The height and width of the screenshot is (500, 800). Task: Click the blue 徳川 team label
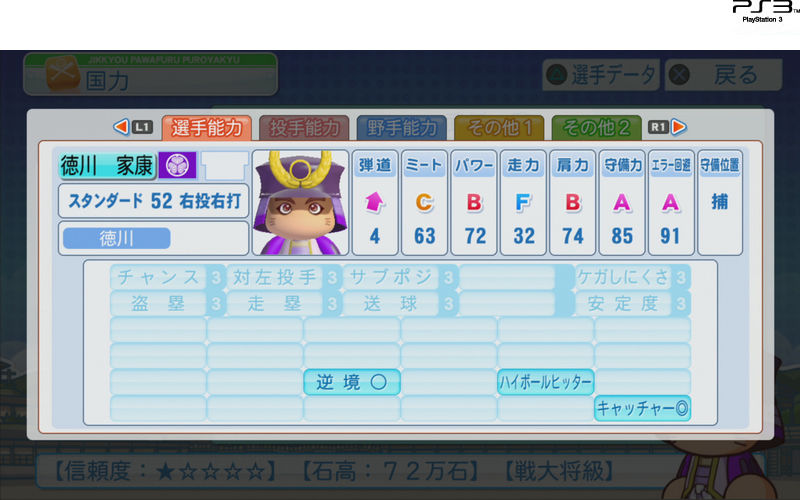(x=116, y=238)
